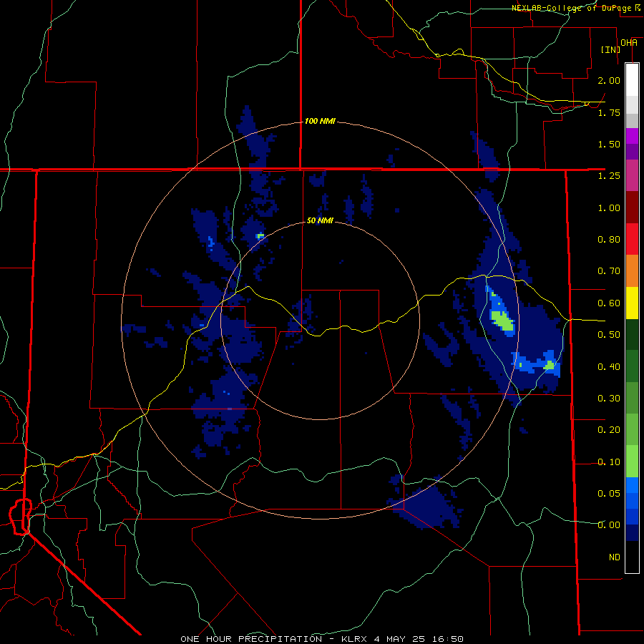Click the 50 NMI range ring label
Viewport: 644px width, 644px height.
320,220
